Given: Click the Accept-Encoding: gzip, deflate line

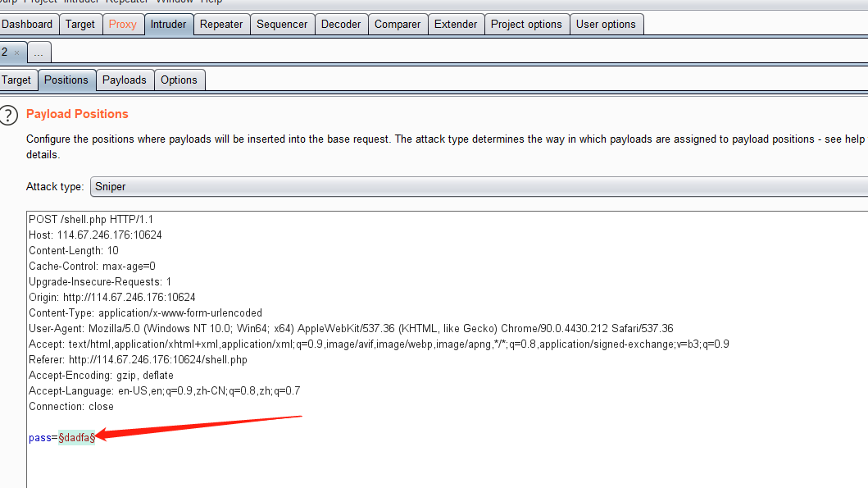Looking at the screenshot, I should pos(101,375).
